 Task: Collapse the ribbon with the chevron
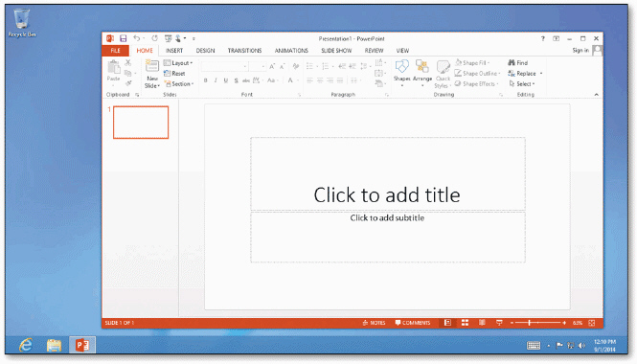[x=597, y=95]
